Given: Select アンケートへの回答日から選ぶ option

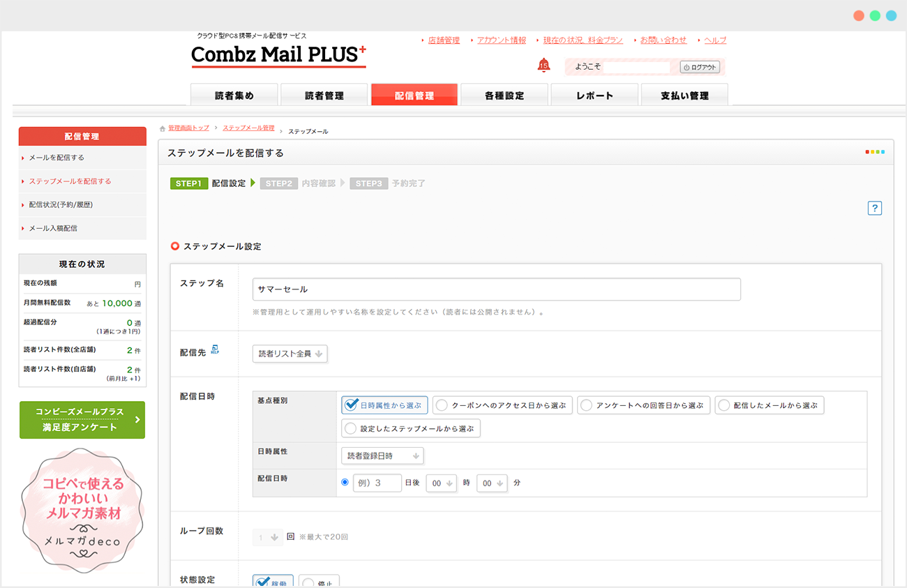Looking at the screenshot, I should pyautogui.click(x=643, y=405).
